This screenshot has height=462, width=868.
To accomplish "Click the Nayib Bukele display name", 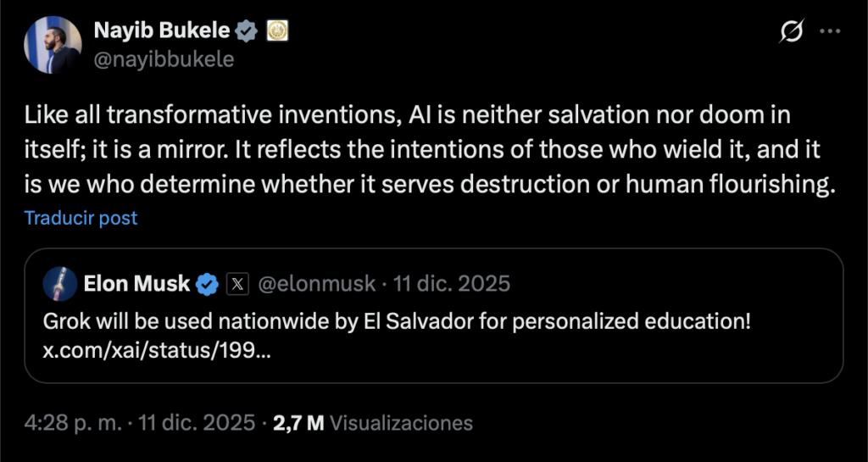I will tap(161, 31).
